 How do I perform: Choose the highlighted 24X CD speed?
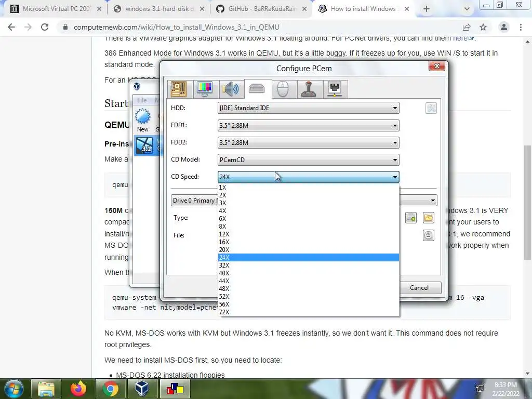(308, 258)
